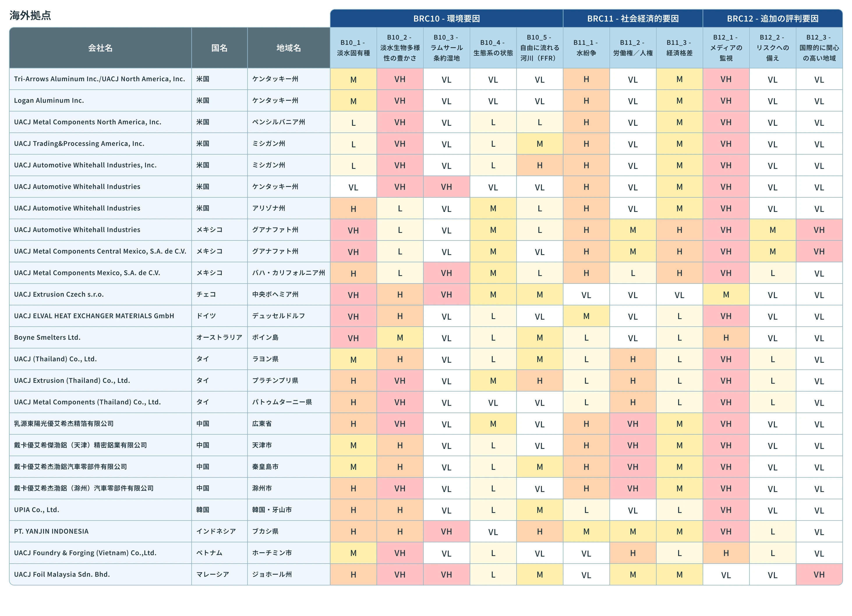The width and height of the screenshot is (852, 616).
Task: Select the BRC11 - 社会経済的要因 group header
Action: coord(633,18)
